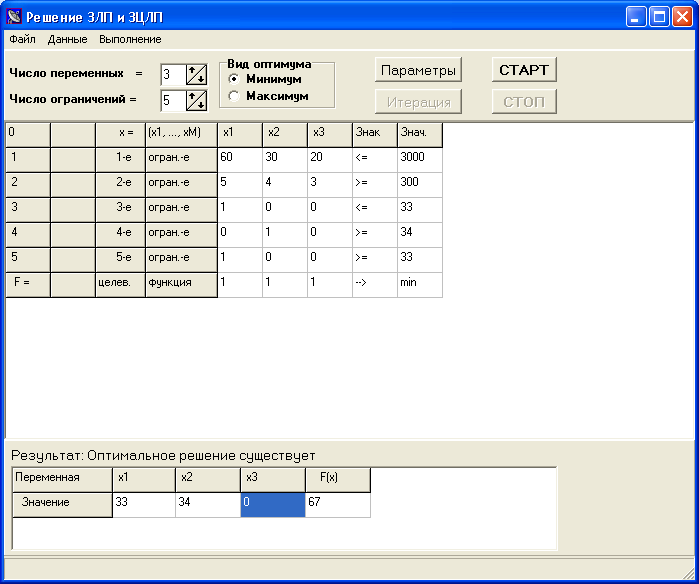Screen dimensions: 699x584
Task: Click the window corner grip
Action: coord(689,574)
